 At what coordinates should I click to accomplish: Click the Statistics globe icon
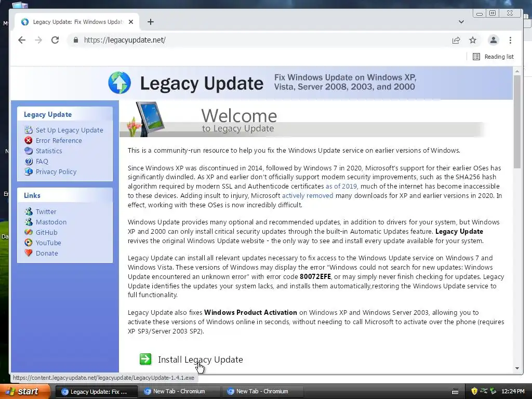click(x=29, y=151)
